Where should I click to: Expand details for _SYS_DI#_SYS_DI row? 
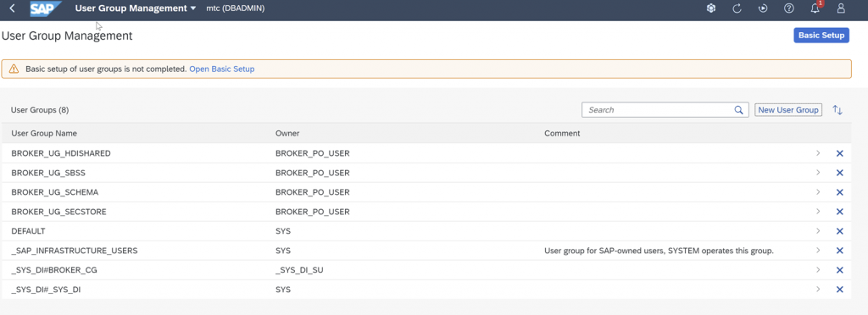[818, 289]
